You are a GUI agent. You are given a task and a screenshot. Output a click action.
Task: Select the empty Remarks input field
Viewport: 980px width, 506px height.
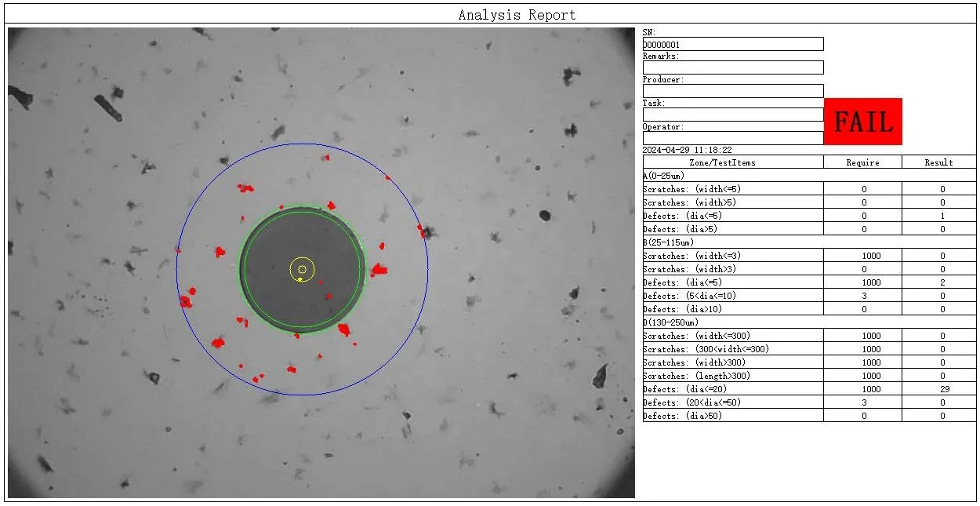(x=732, y=68)
